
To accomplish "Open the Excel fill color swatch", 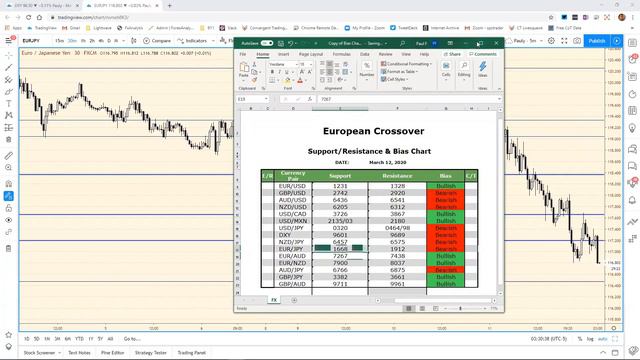I will pos(288,80).
